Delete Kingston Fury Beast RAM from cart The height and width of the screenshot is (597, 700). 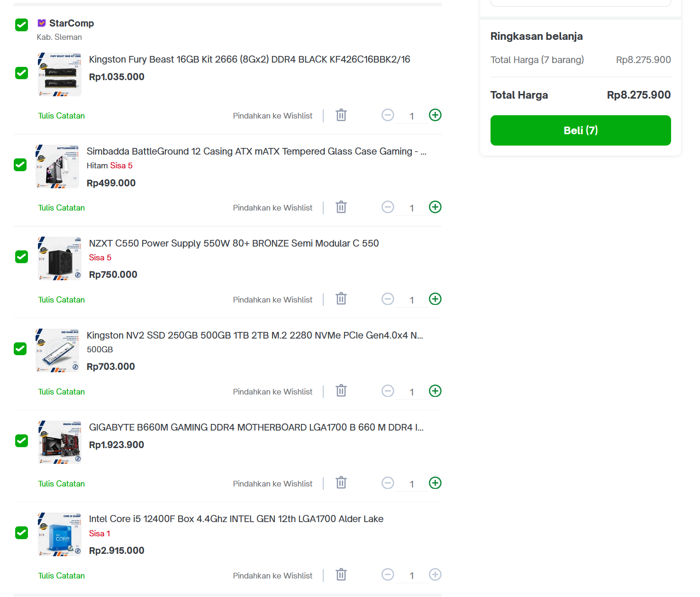tap(341, 115)
